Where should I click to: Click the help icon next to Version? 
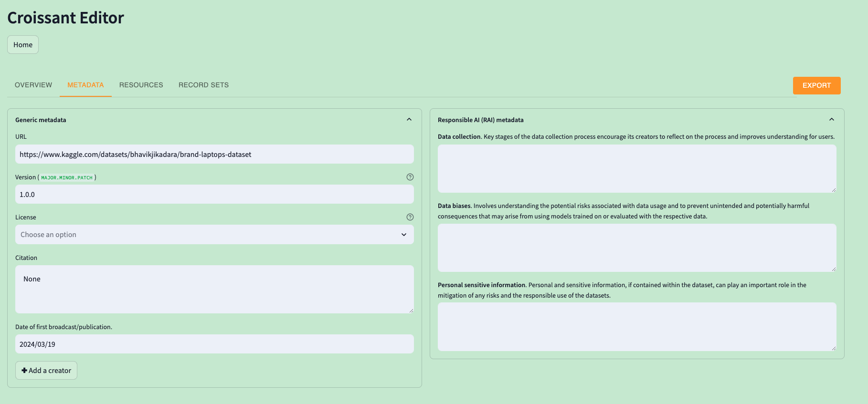(x=410, y=177)
